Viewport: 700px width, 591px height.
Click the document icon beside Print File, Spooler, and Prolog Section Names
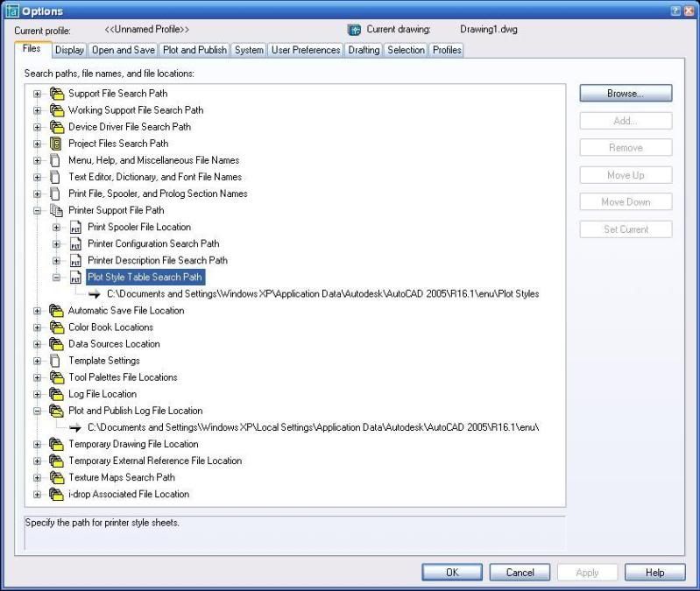[55, 193]
